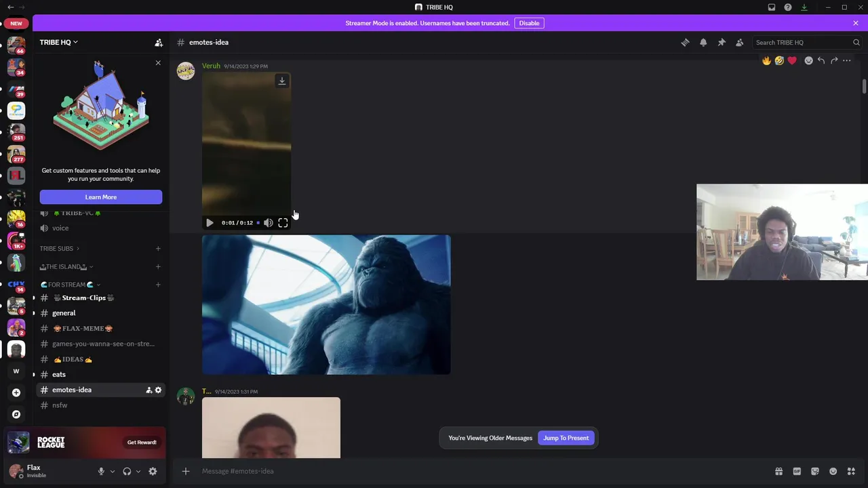
Task: Open the GIF picker
Action: pos(797,471)
